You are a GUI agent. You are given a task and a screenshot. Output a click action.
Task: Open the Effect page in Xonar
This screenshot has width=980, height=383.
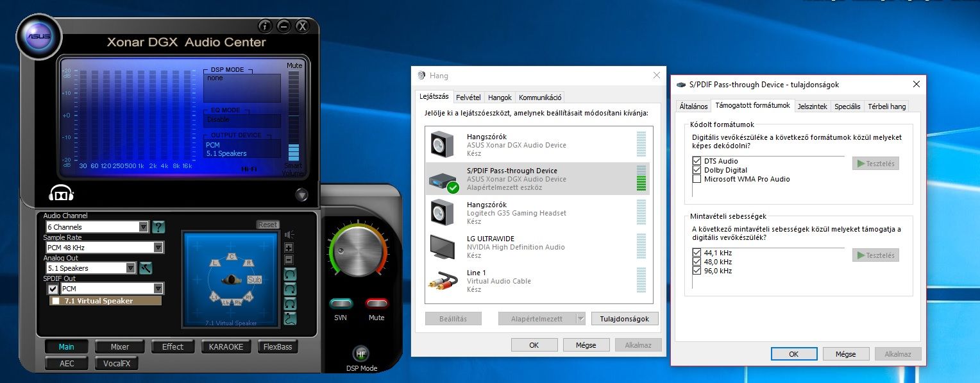(x=173, y=346)
